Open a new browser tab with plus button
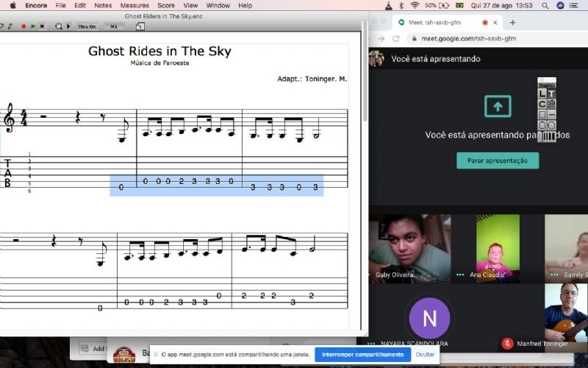This screenshot has width=588, height=368. point(512,23)
